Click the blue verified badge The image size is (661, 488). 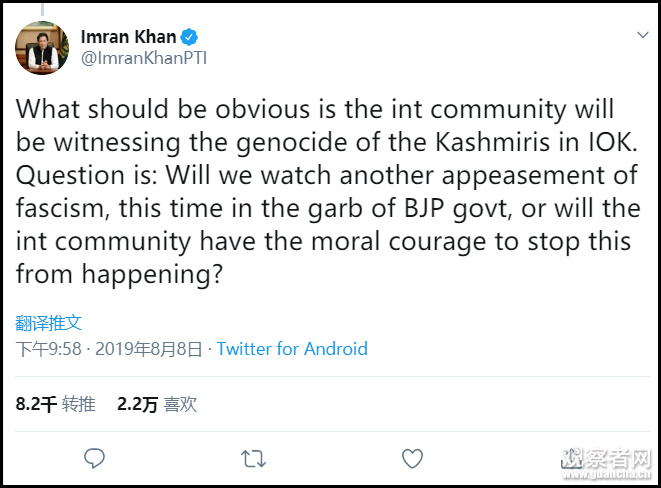pyautogui.click(x=189, y=38)
